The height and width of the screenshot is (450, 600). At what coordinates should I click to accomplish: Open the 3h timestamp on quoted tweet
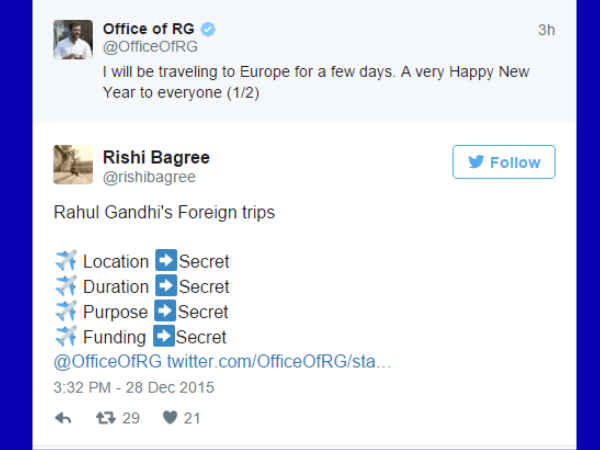tap(546, 30)
